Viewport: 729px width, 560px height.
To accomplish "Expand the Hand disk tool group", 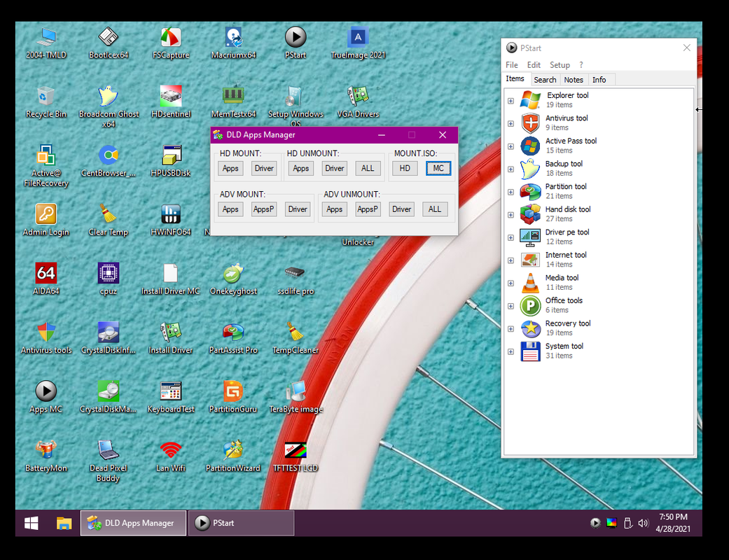I will tap(511, 215).
